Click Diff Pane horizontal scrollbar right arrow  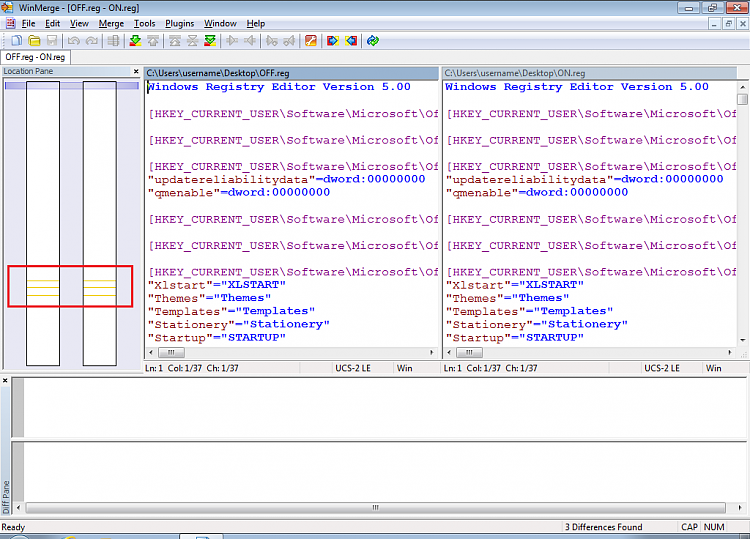740,507
